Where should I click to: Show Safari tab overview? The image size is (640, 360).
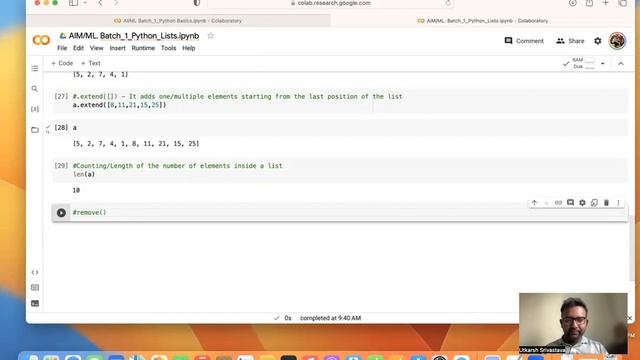(623, 3)
